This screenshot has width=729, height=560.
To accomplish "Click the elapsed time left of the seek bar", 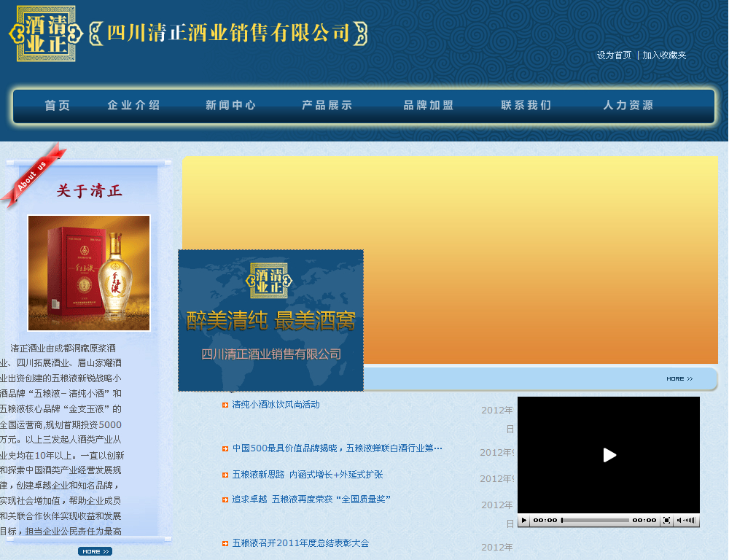I will point(545,520).
